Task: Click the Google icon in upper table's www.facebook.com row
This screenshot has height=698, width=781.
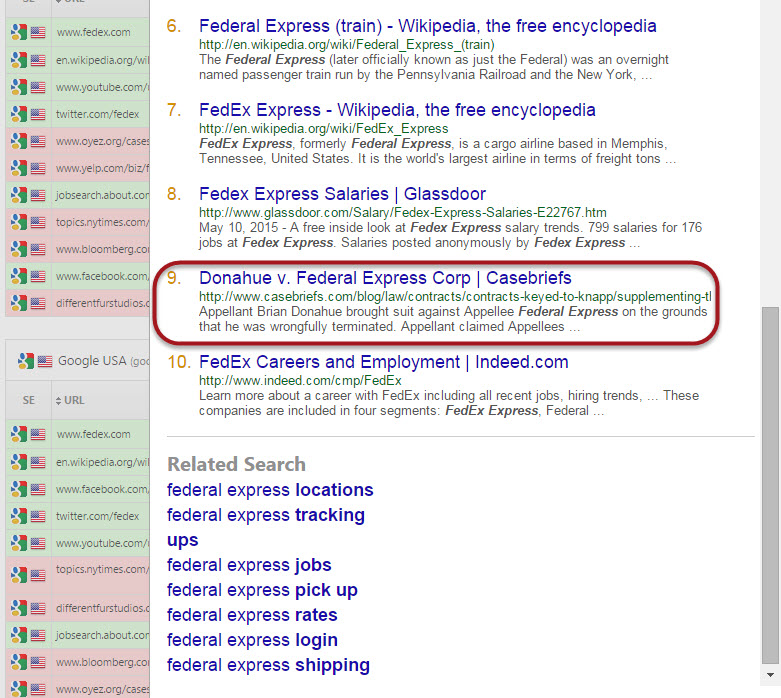Action: 19,276
